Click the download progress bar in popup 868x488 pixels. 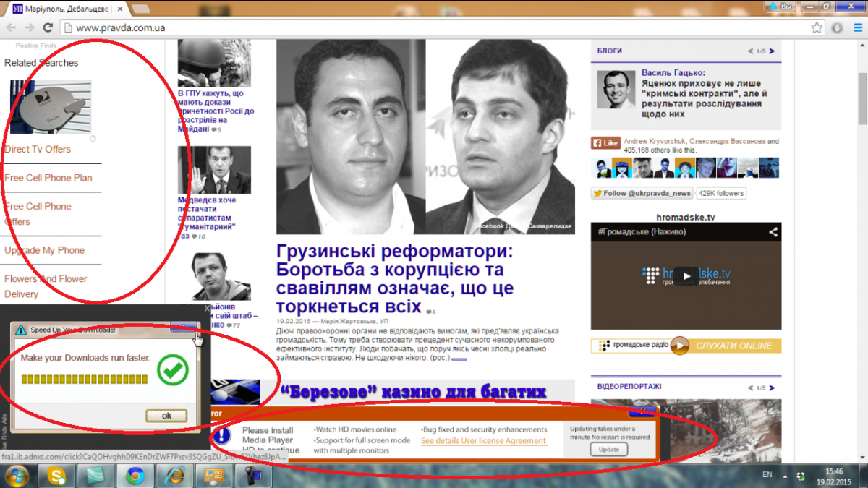85,379
